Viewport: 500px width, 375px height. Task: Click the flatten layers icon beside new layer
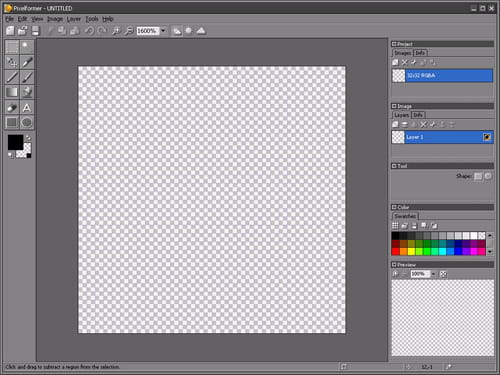point(405,125)
